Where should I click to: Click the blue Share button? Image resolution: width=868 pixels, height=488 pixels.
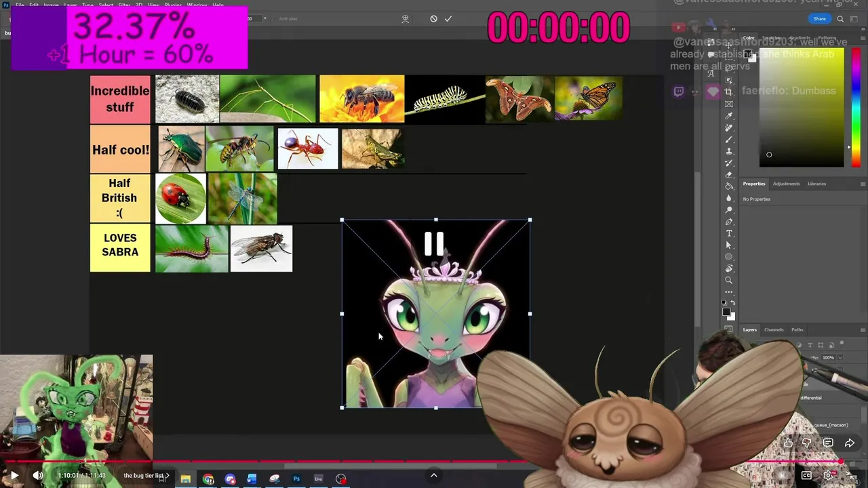pyautogui.click(x=819, y=19)
